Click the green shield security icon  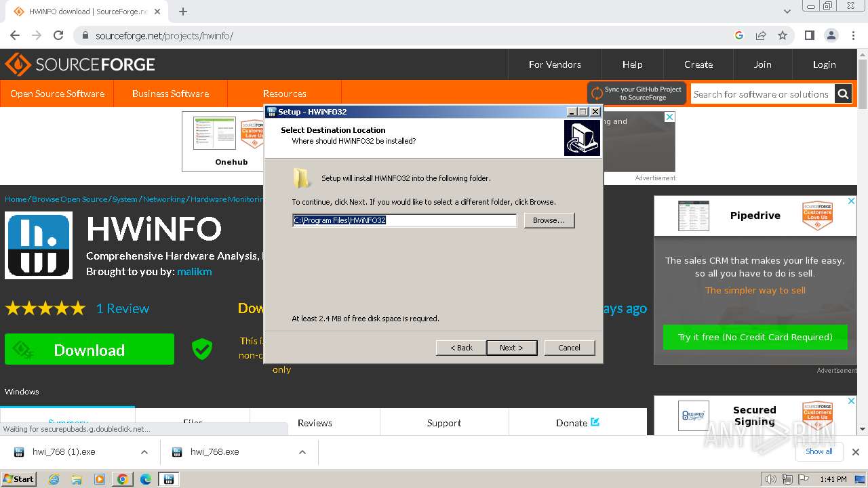click(202, 349)
